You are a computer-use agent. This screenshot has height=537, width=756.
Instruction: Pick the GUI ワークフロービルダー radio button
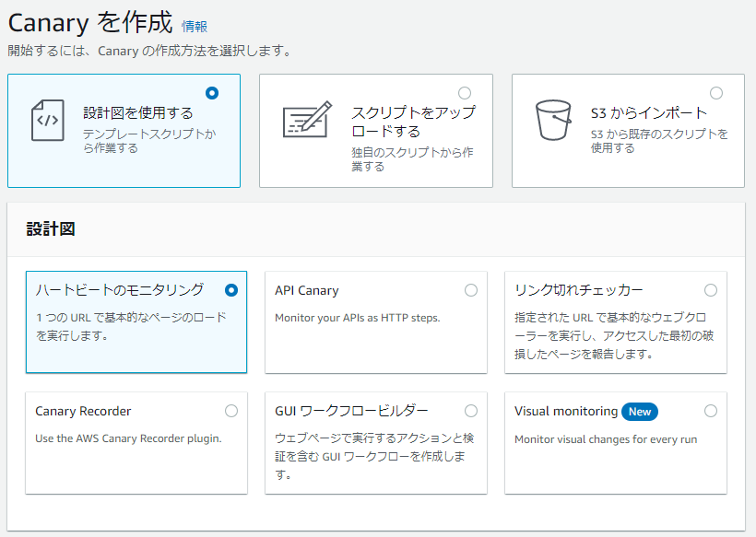471,411
